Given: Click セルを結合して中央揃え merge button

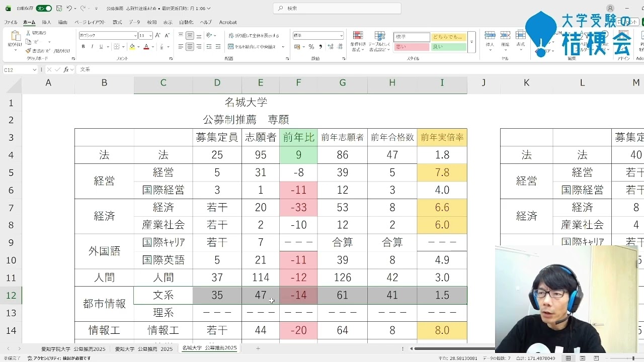Looking at the screenshot, I should click(x=252, y=47).
